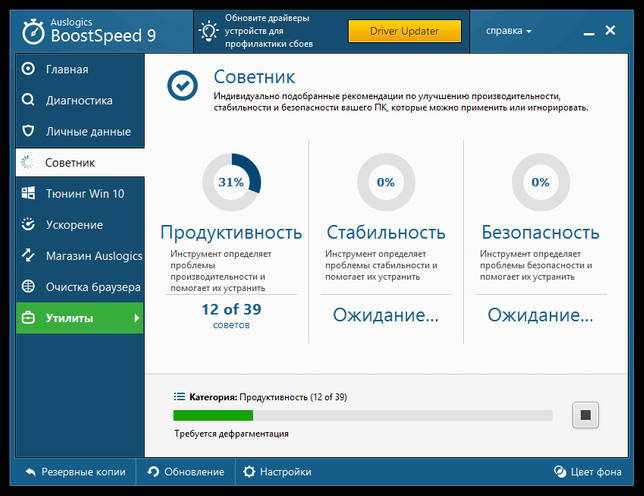Click the palette icon of Цвет фона

tap(559, 472)
